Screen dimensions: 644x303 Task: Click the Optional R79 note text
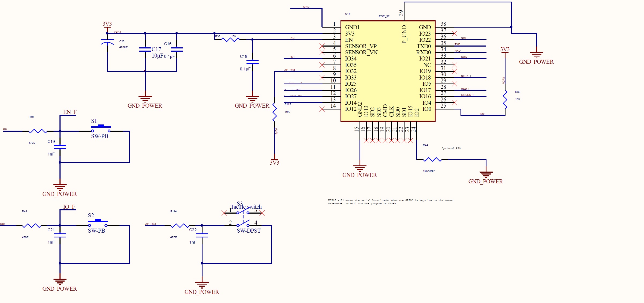(451, 148)
